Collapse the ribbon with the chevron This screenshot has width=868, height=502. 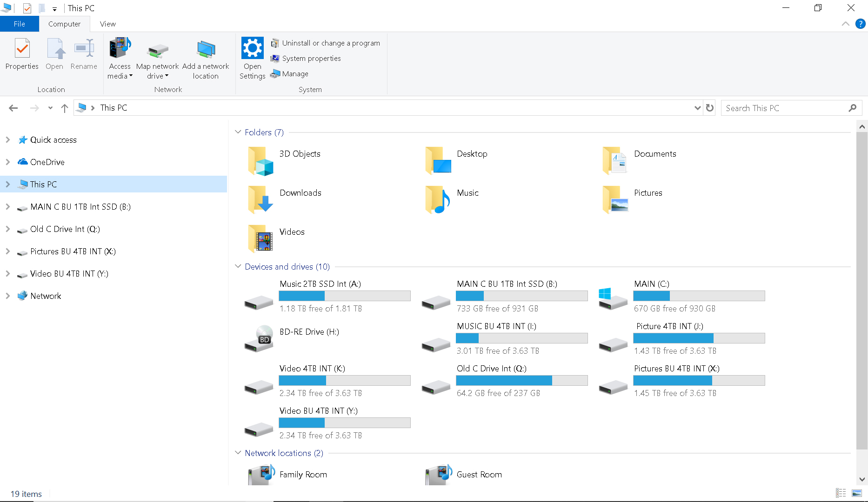[x=845, y=24]
